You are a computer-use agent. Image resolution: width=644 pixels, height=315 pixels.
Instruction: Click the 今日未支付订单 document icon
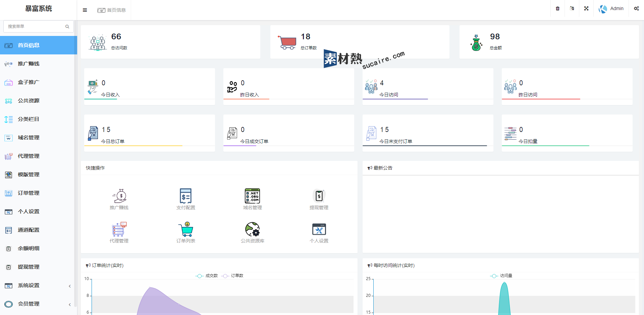[371, 133]
